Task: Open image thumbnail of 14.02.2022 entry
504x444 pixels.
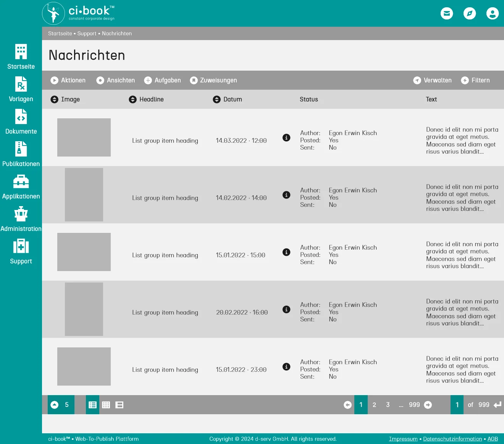Action: tap(84, 195)
